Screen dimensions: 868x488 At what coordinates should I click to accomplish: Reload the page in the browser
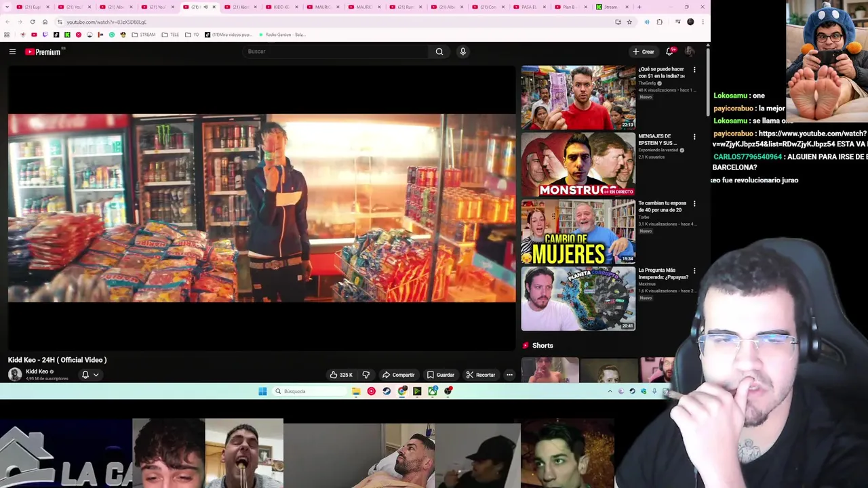(x=33, y=22)
